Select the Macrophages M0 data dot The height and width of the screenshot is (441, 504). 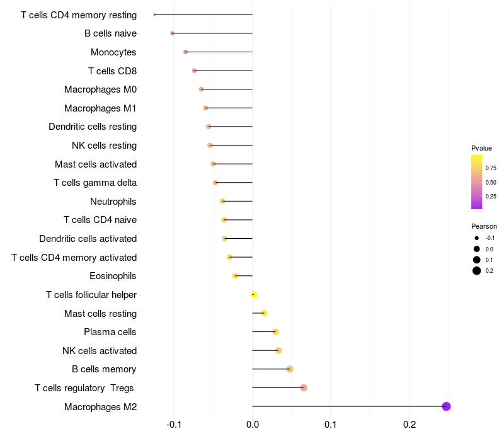click(201, 89)
